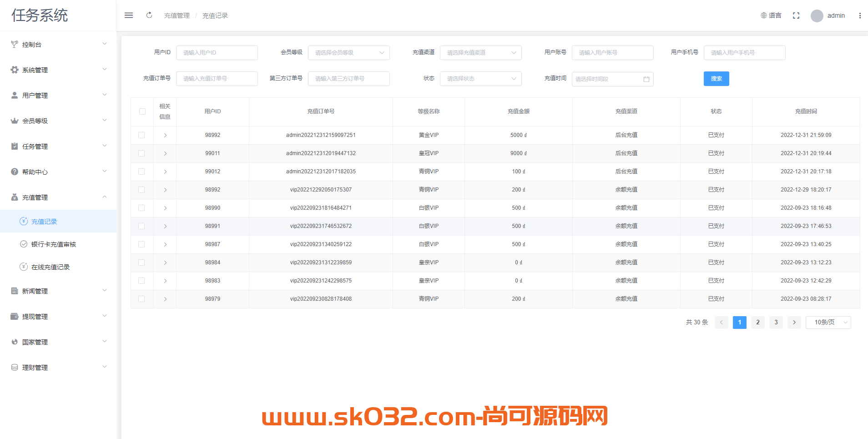Open the 状态 filter dropdown
The width and height of the screenshot is (868, 439).
(x=481, y=79)
